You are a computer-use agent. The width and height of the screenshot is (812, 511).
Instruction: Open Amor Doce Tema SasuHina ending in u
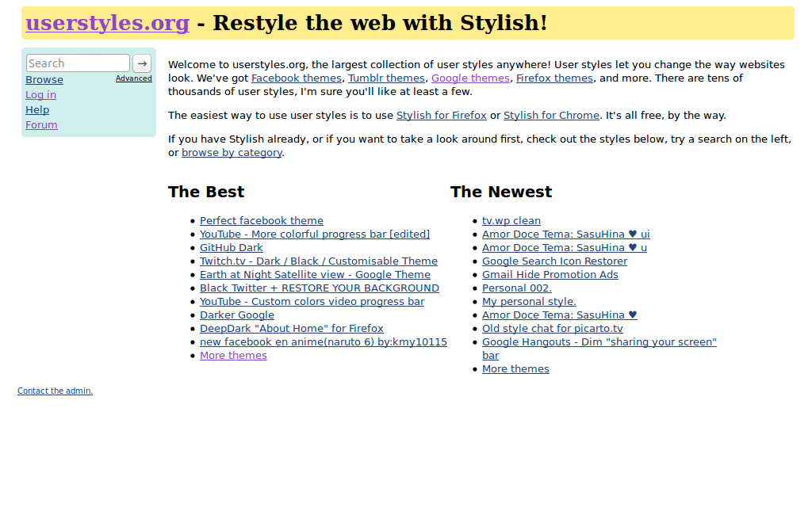click(x=565, y=248)
